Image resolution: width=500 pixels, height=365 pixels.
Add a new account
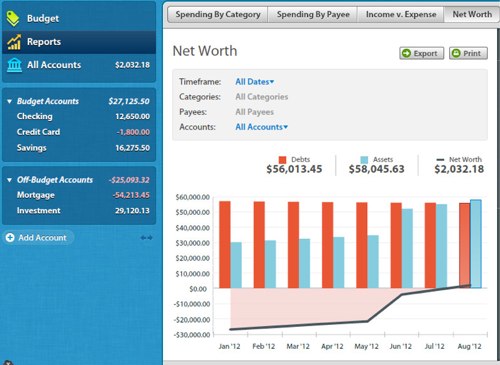click(38, 238)
